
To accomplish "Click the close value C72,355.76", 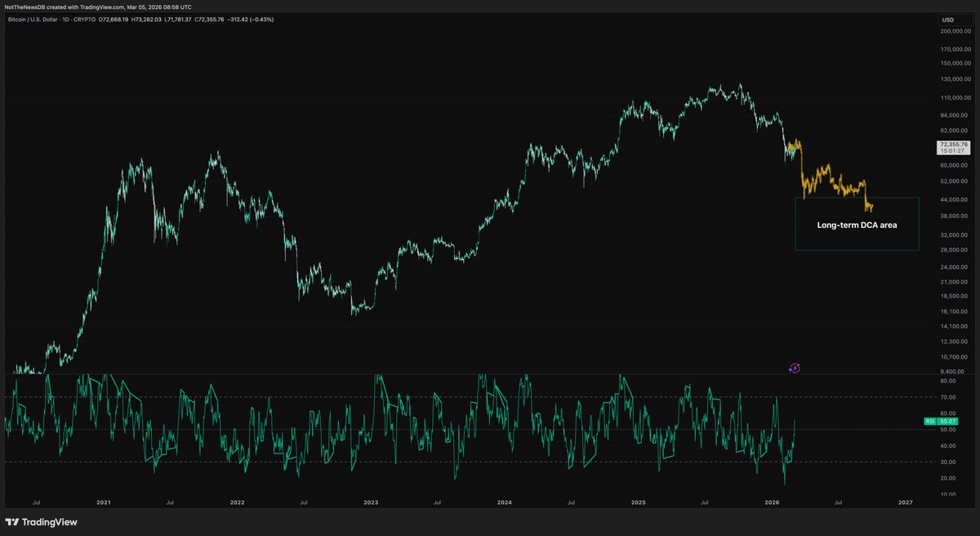I will 209,19.
